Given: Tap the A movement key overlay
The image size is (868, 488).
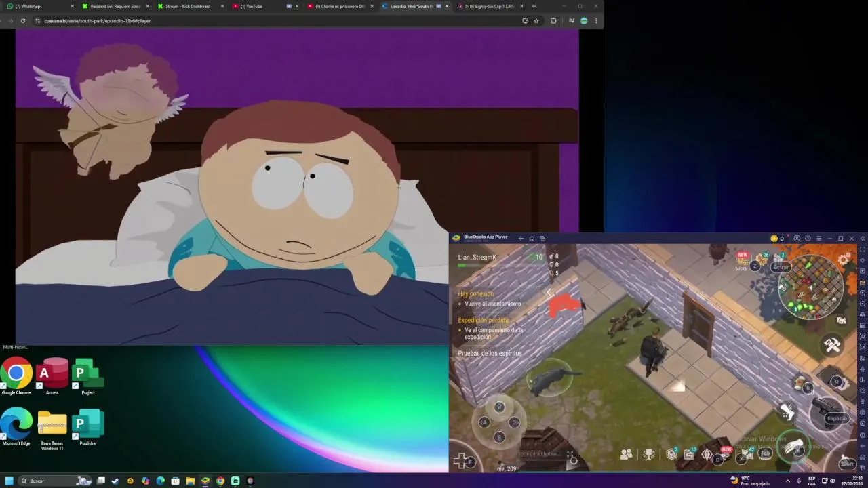Looking at the screenshot, I should [484, 422].
